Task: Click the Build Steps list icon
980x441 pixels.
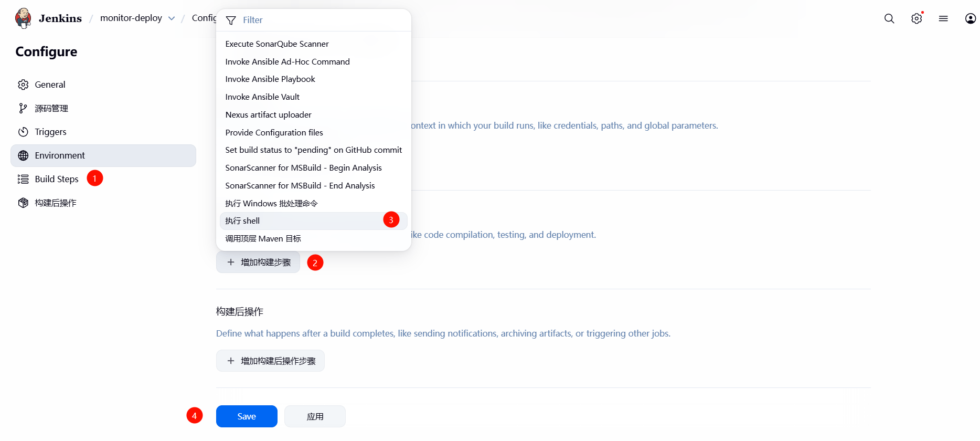Action: click(x=23, y=179)
